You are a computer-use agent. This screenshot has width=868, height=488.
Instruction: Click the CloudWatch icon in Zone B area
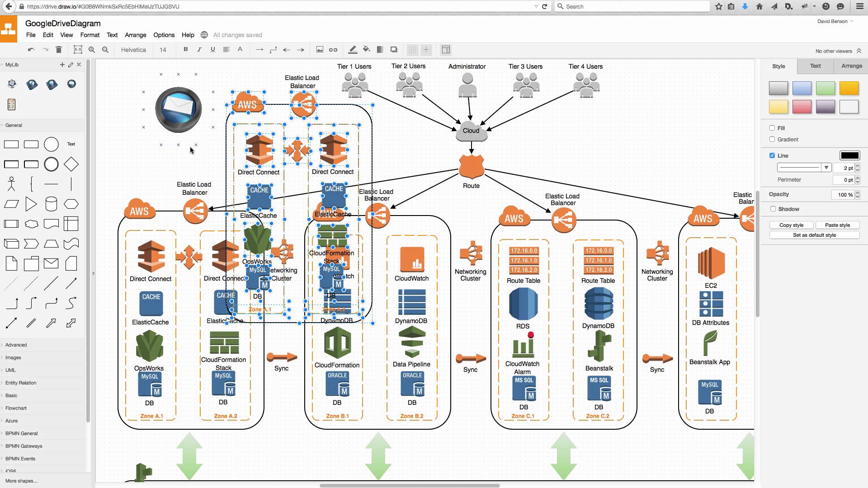[412, 260]
